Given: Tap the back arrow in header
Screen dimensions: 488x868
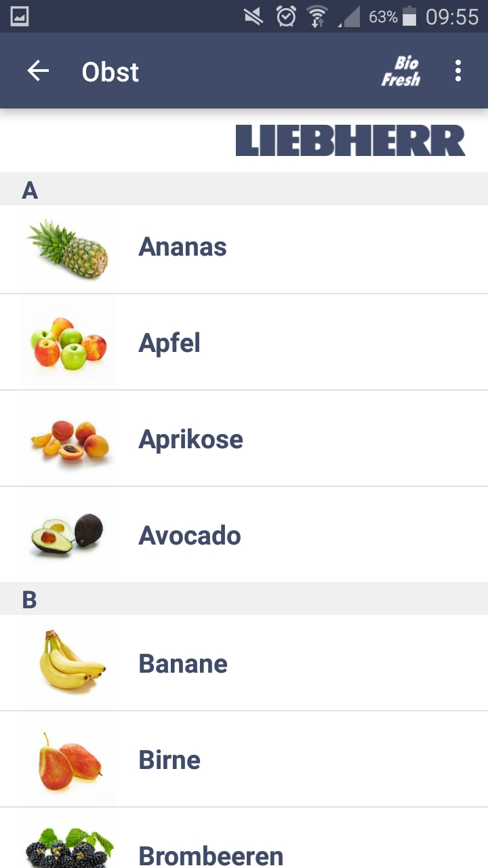Looking at the screenshot, I should pos(38,71).
